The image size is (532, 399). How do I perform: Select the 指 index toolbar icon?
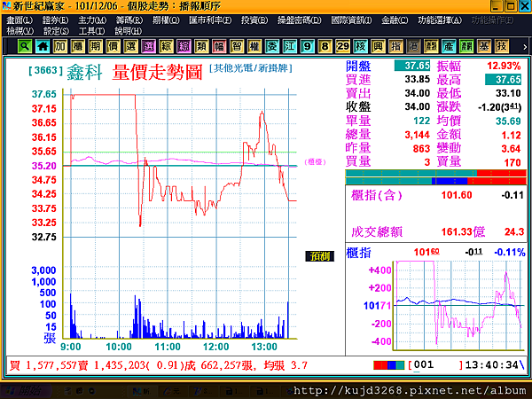(395, 46)
